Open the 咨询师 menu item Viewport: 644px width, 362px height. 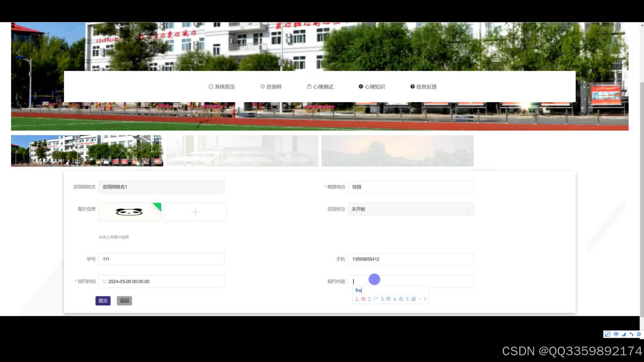(271, 86)
